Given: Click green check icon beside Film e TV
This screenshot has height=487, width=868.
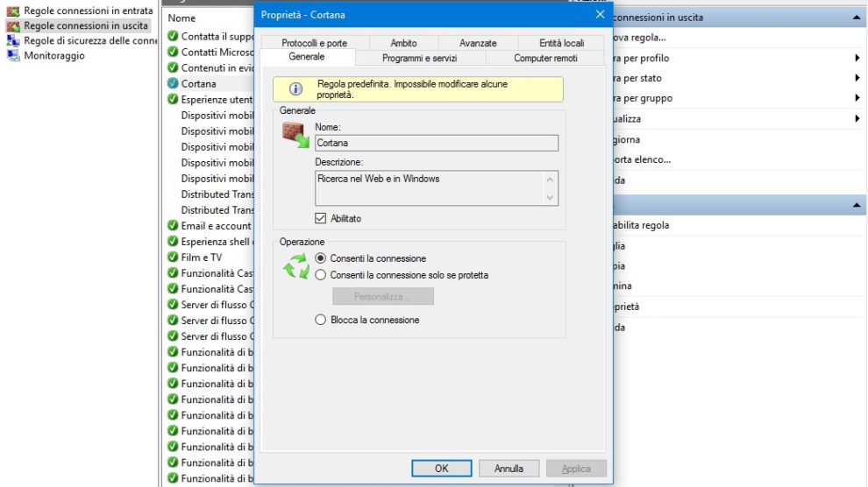Looking at the screenshot, I should pos(173,257).
